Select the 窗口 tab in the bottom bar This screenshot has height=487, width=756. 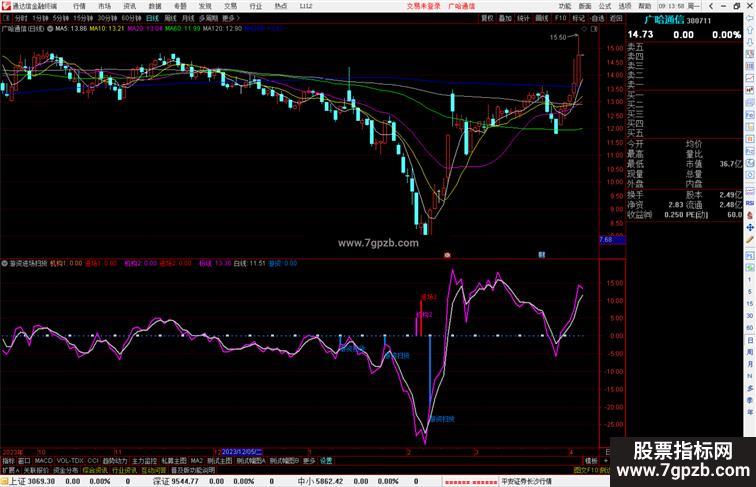pos(24,461)
